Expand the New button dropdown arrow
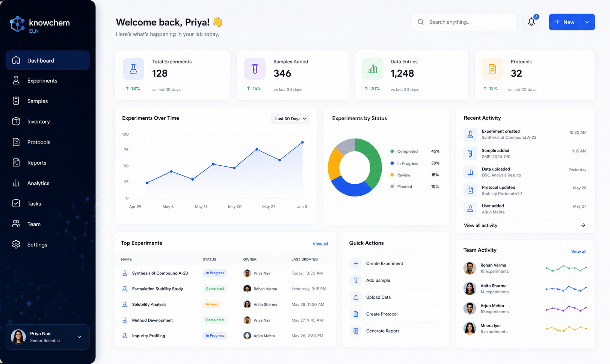 tap(587, 22)
